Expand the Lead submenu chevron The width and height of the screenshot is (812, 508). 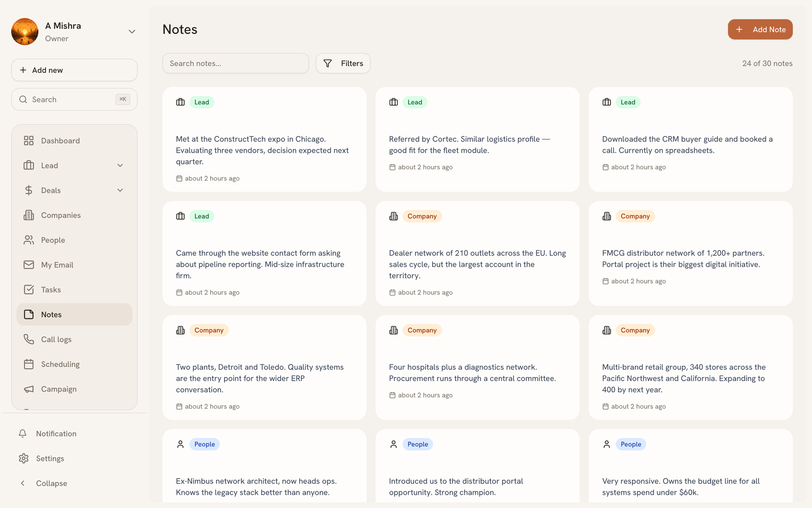tap(120, 166)
